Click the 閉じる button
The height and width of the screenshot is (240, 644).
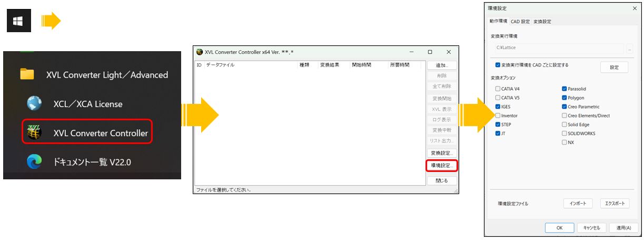click(x=442, y=180)
